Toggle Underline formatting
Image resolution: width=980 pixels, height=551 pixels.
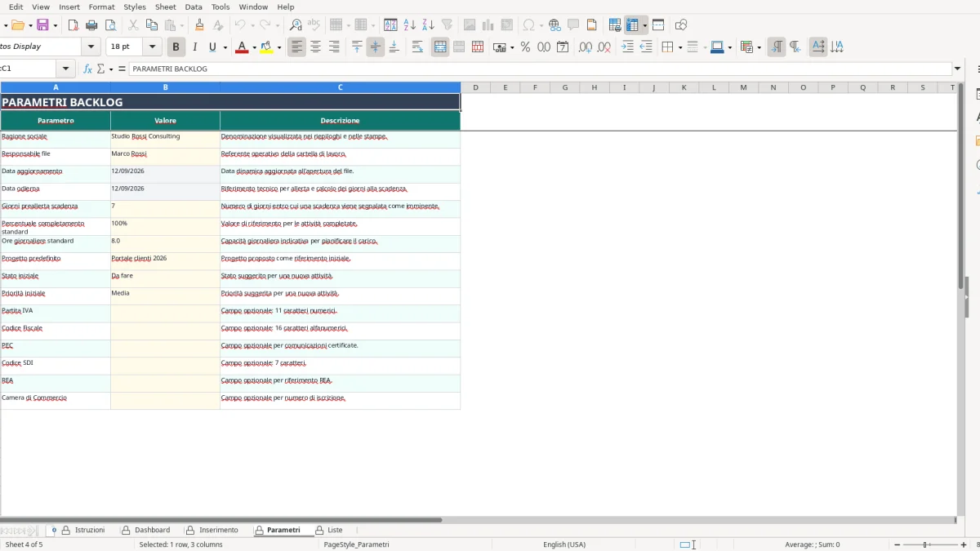pyautogui.click(x=213, y=47)
